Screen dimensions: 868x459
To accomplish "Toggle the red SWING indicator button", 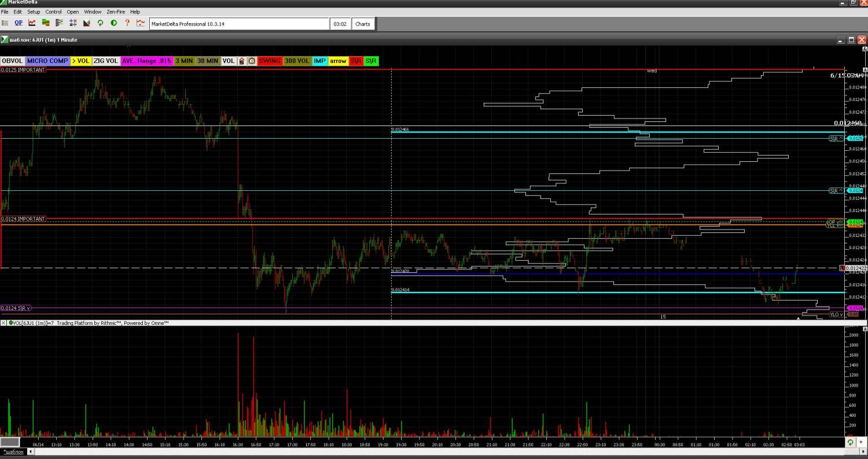I will pos(270,61).
